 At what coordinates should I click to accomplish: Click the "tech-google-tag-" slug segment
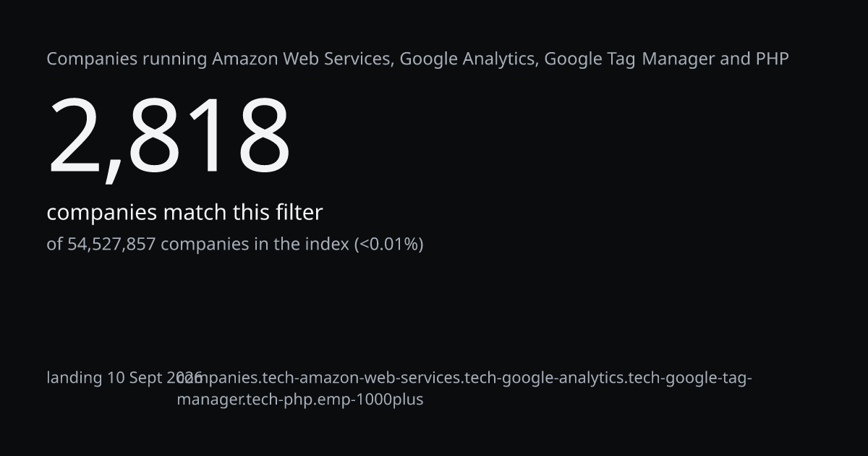pos(692,378)
